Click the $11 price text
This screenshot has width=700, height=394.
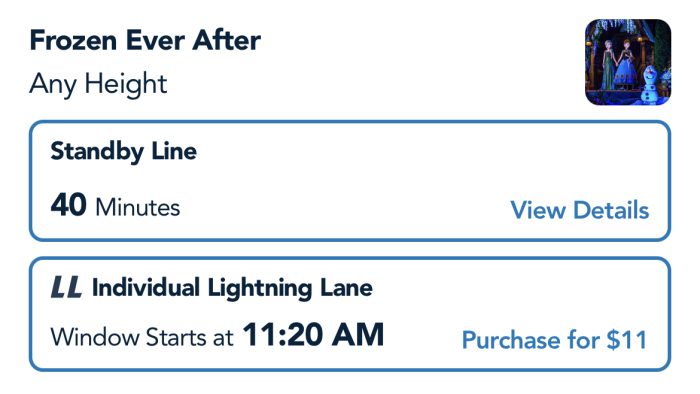pyautogui.click(x=626, y=340)
